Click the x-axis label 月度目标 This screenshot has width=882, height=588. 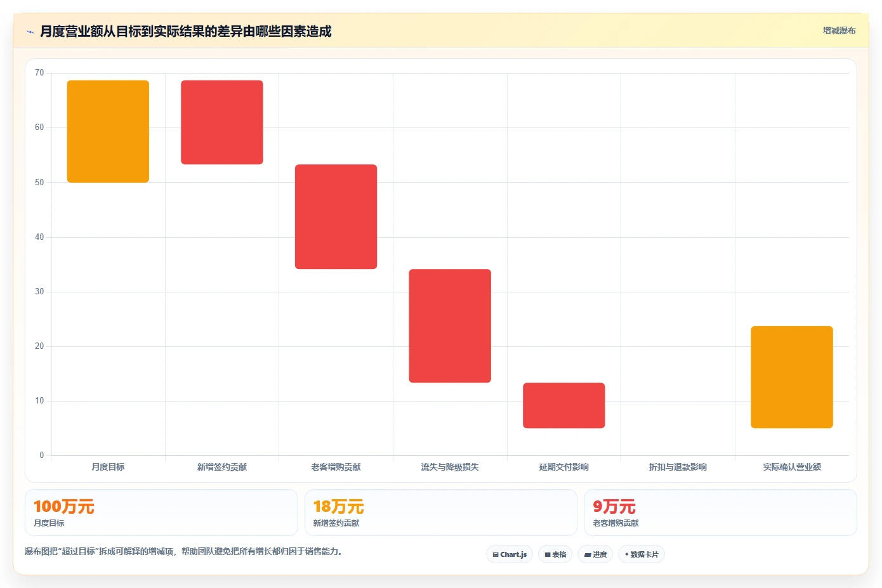tap(108, 467)
